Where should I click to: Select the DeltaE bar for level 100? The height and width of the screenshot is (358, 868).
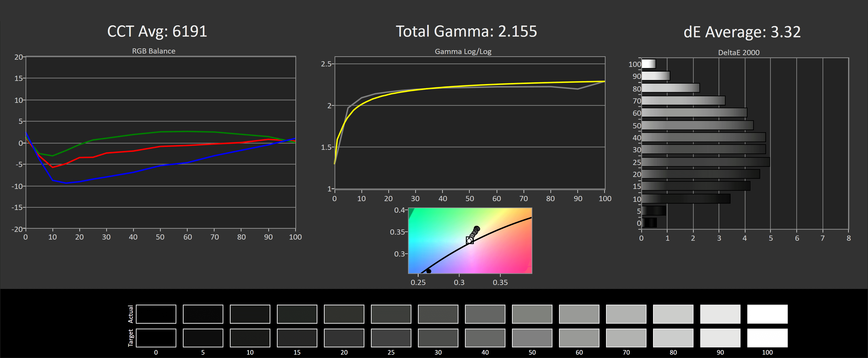649,64
